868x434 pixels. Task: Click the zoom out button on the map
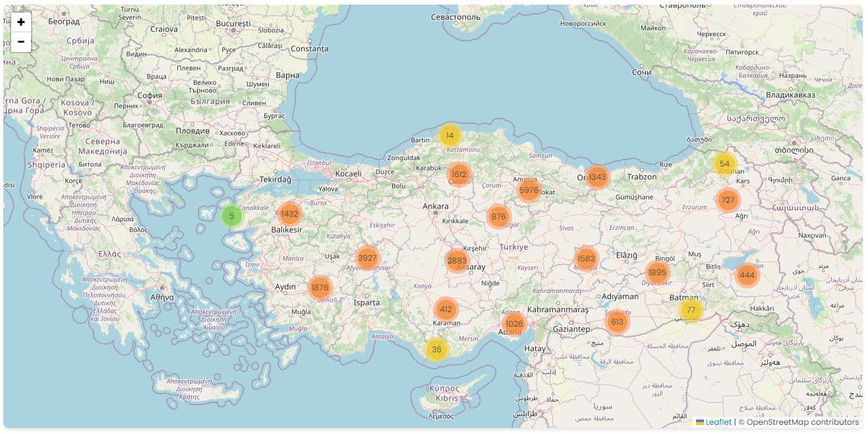(20, 42)
